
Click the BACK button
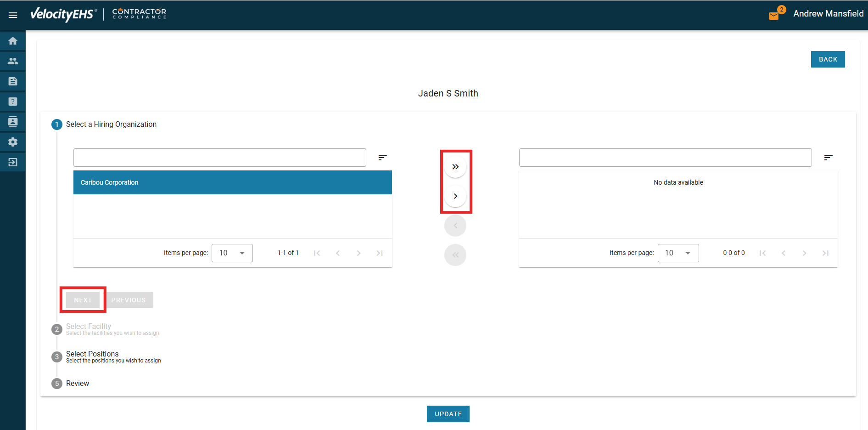point(828,59)
